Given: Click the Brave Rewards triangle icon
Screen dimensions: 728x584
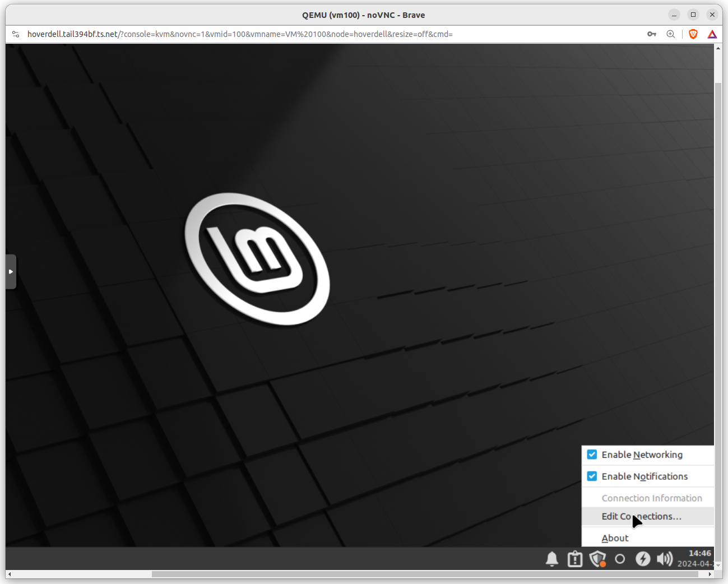Looking at the screenshot, I should [x=712, y=34].
